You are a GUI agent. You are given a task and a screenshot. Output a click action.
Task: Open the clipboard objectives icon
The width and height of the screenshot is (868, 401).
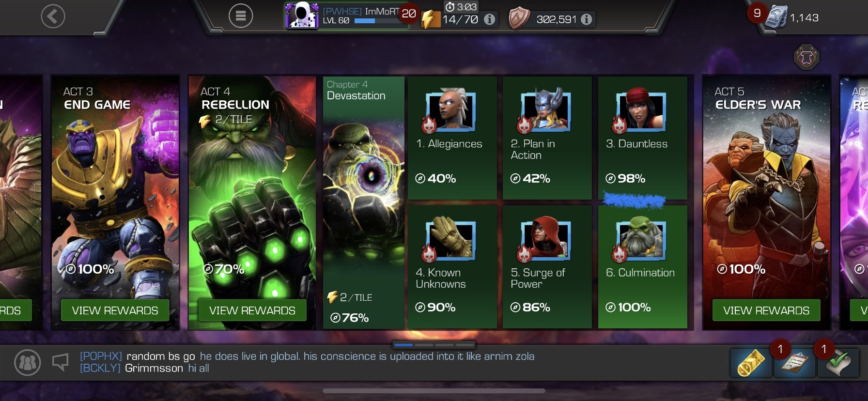coord(794,362)
